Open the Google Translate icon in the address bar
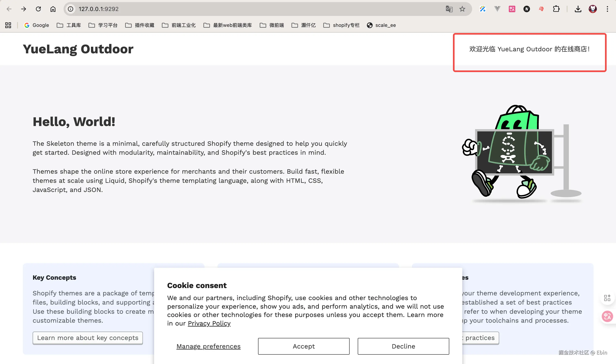 [449, 9]
